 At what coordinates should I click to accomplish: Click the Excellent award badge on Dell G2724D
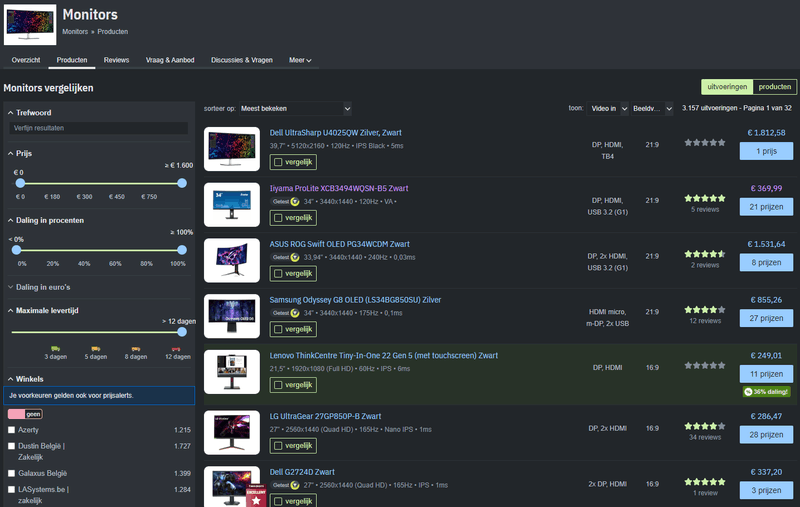coord(256,495)
